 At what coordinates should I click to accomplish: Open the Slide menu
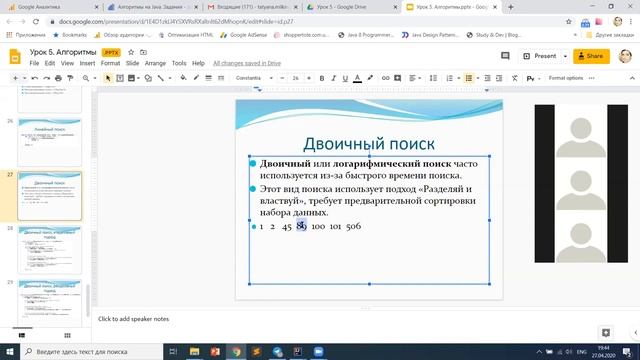coord(132,63)
